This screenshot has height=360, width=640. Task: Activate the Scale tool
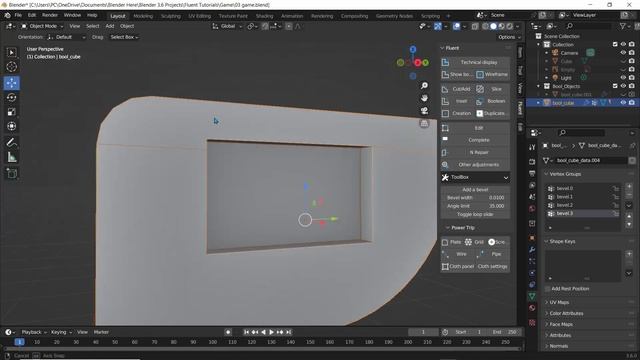[12, 112]
